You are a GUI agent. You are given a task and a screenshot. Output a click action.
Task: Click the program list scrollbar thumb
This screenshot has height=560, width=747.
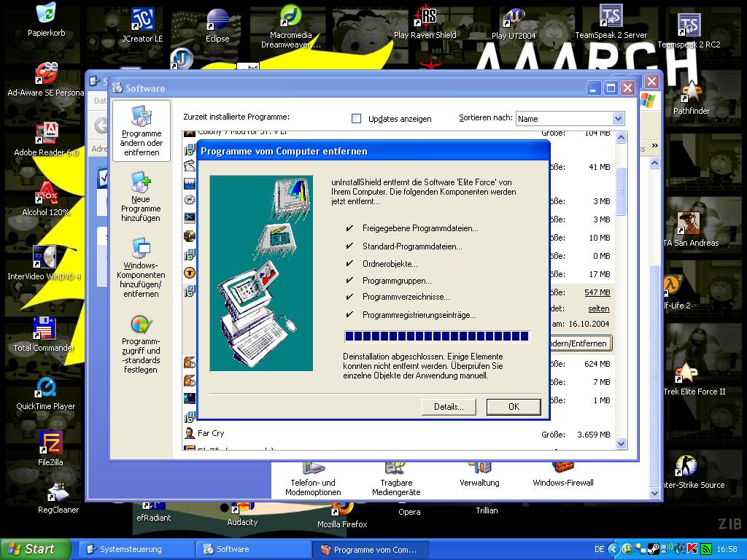tap(621, 192)
